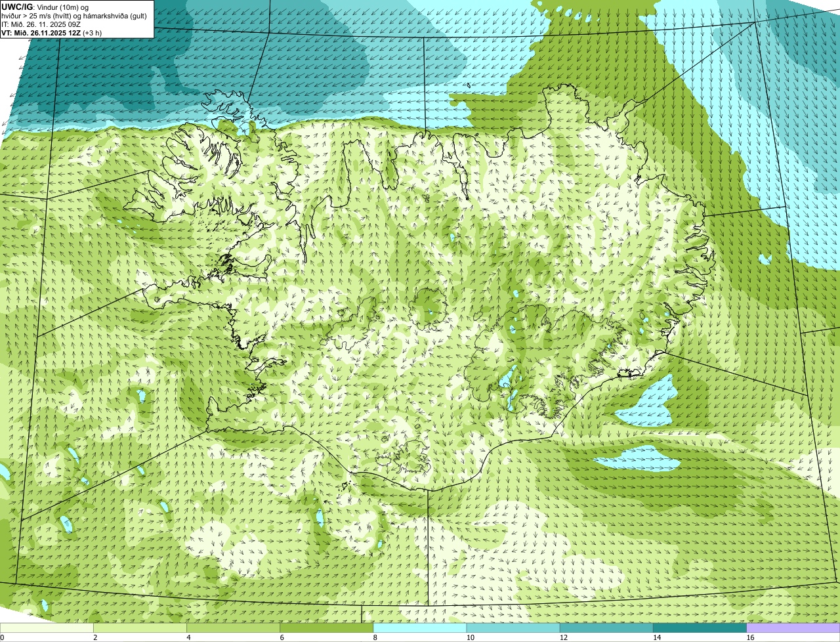Click the scale label '14' on the colorbar

click(x=657, y=637)
